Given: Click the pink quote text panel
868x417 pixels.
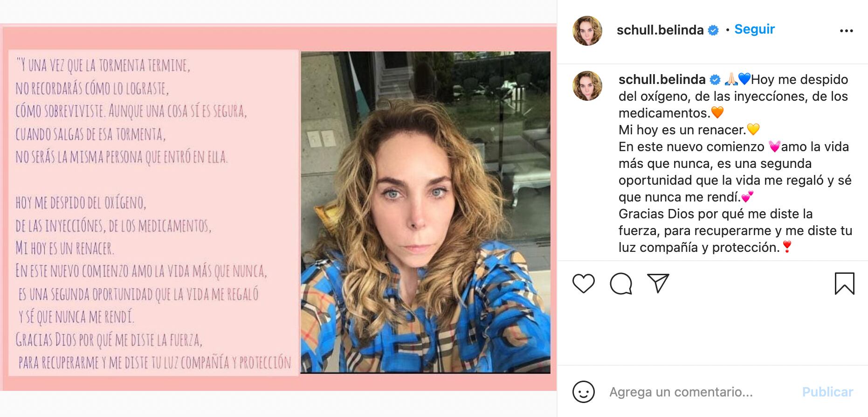Looking at the screenshot, I should coord(153,213).
